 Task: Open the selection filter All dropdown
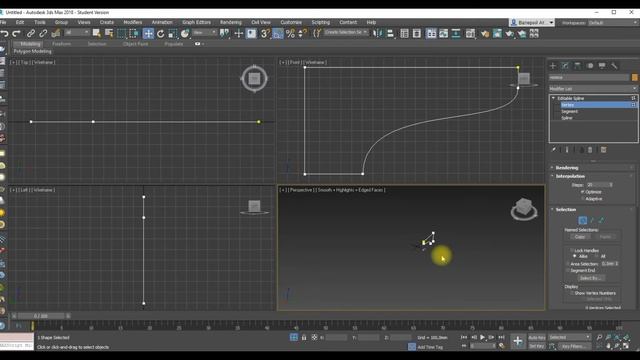point(76,32)
